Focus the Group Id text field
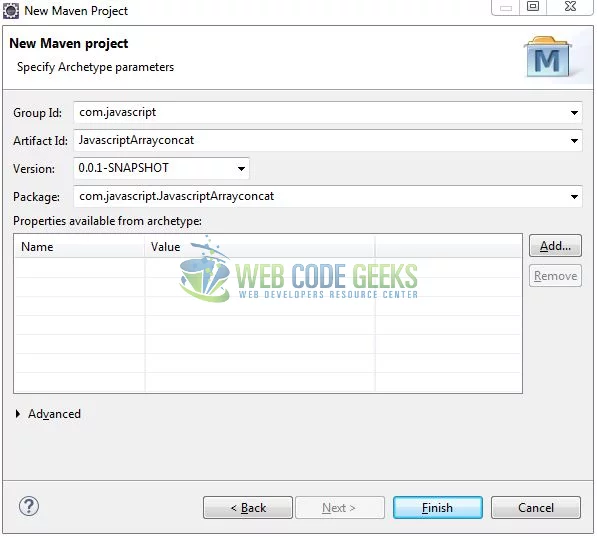Image resolution: width=597 pixels, height=537 pixels. point(321,113)
